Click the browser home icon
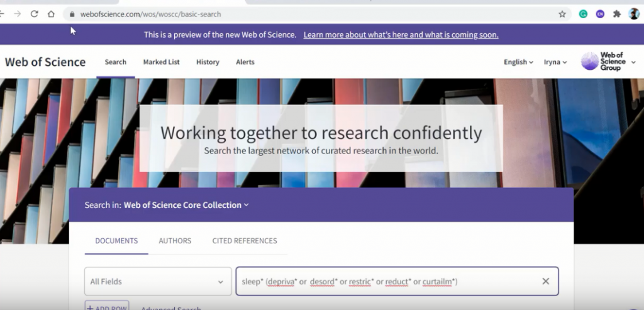 coord(51,14)
